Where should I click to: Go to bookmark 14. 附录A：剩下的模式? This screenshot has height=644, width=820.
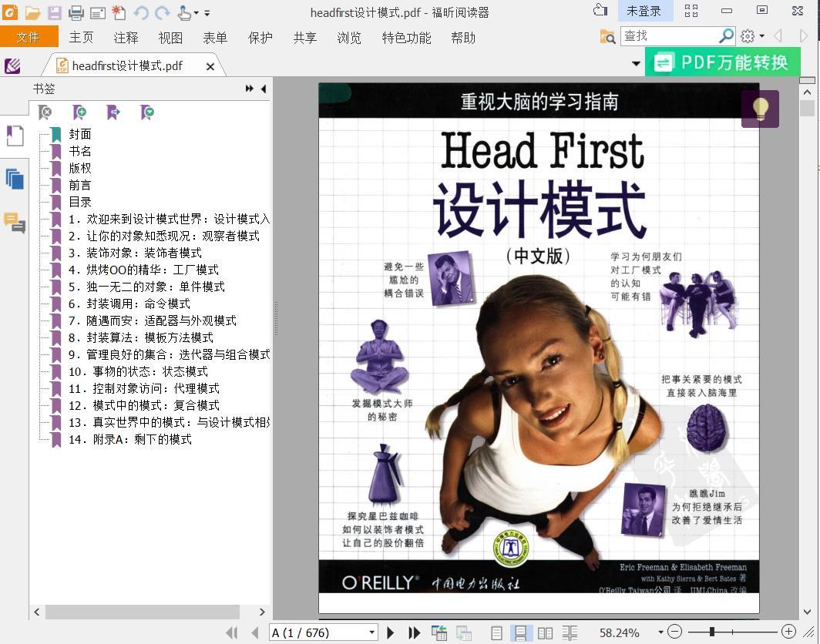129,439
